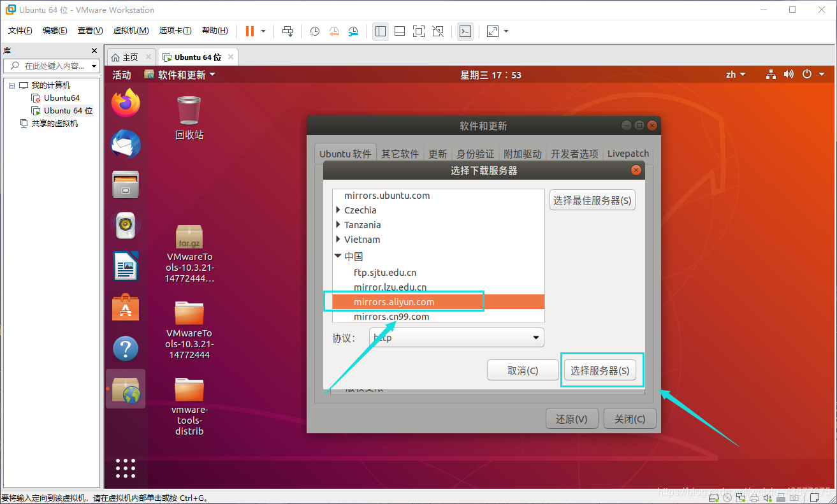Select 共享的虚拟机 in library tree
The width and height of the screenshot is (837, 504).
(x=55, y=124)
